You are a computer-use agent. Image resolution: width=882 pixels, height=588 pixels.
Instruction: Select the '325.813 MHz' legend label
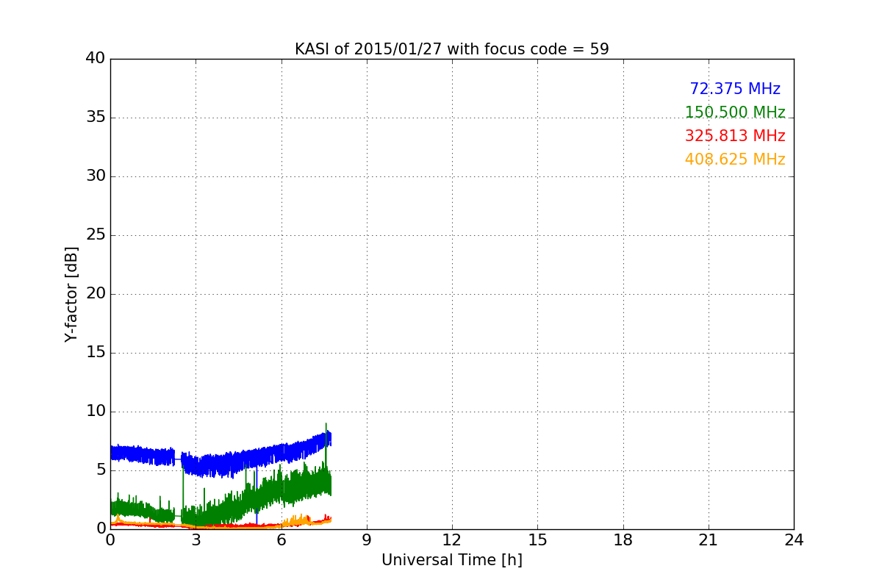click(735, 136)
